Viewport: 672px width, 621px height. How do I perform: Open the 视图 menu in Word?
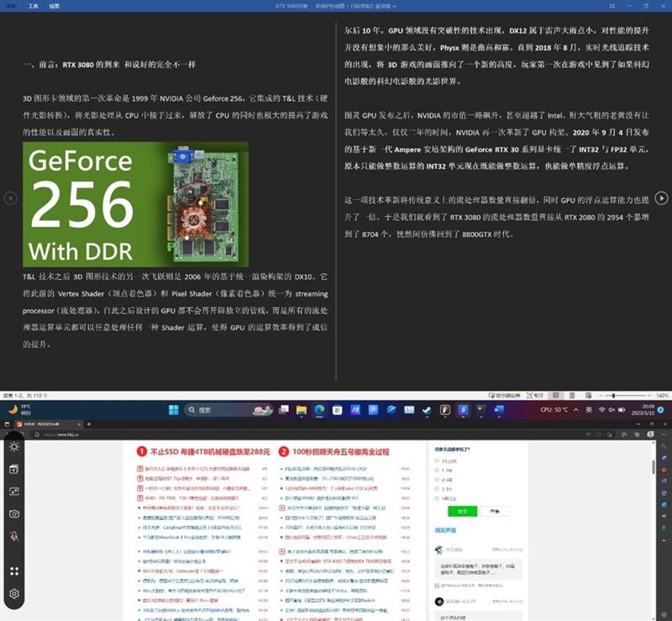[55, 6]
